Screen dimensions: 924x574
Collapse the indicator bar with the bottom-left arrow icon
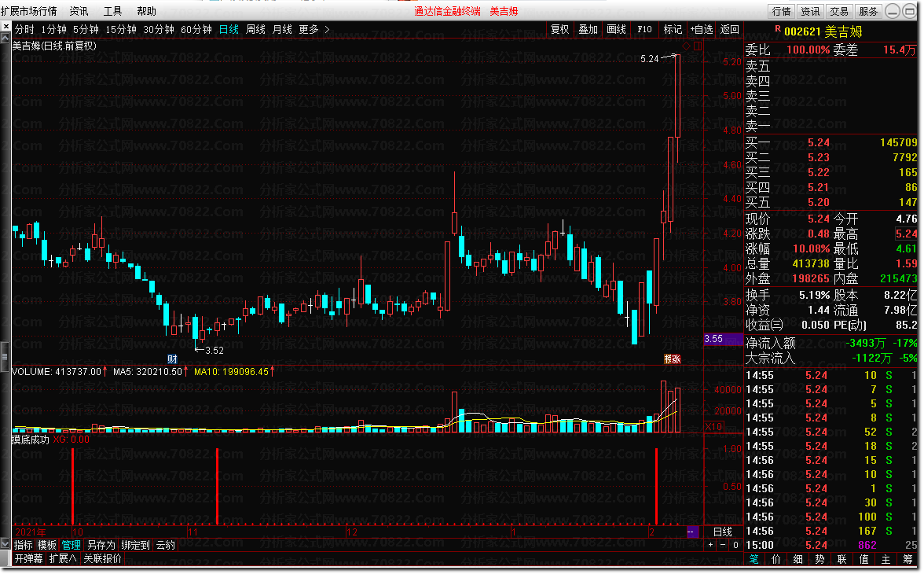[5, 544]
